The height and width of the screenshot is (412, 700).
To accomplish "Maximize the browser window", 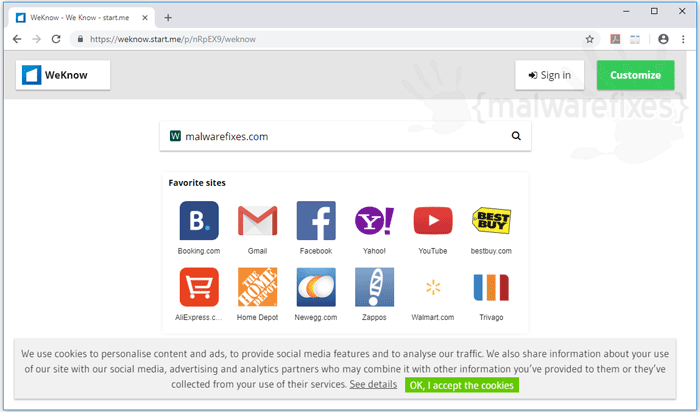I will click(x=654, y=12).
